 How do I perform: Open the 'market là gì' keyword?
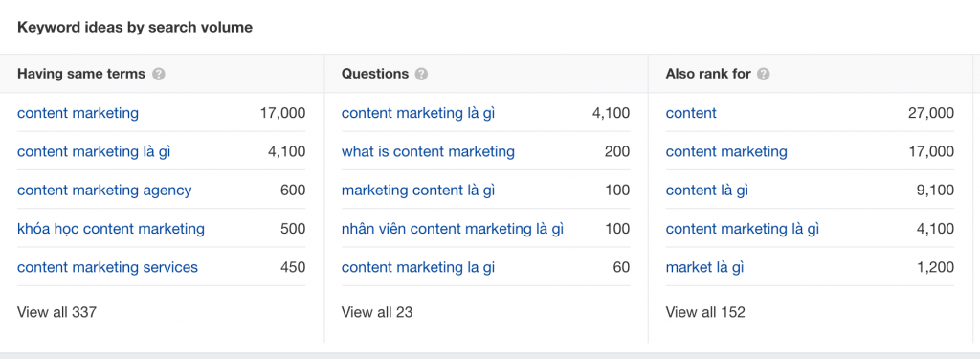click(705, 268)
